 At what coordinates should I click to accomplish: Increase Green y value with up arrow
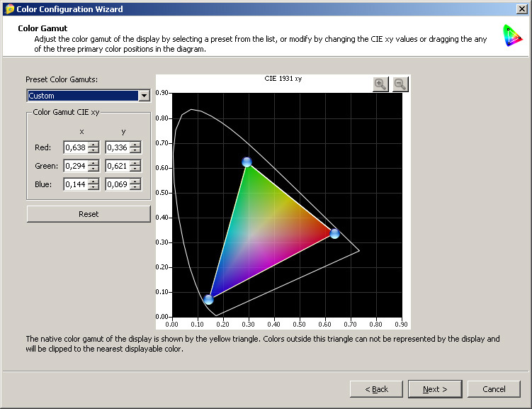135,162
